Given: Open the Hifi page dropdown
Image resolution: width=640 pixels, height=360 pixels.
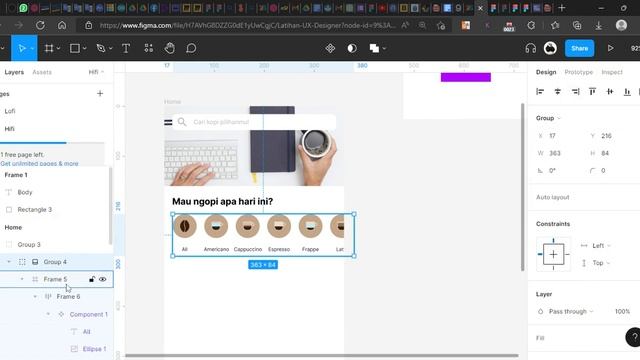Looking at the screenshot, I should tap(96, 72).
